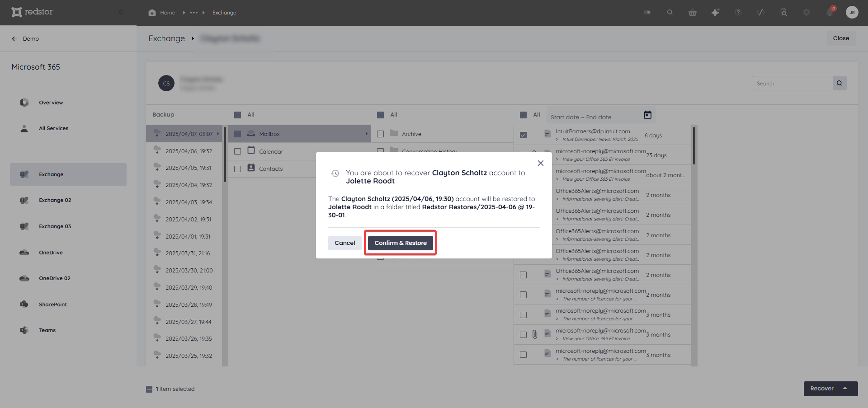The image size is (868, 408).
Task: Check the Calendar checkbox
Action: pos(237,151)
